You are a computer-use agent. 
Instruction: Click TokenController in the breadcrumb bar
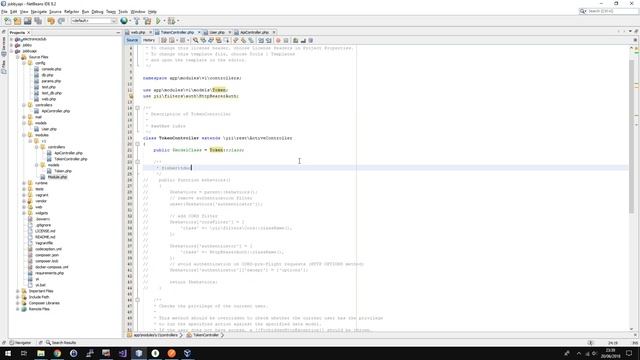tap(205, 335)
